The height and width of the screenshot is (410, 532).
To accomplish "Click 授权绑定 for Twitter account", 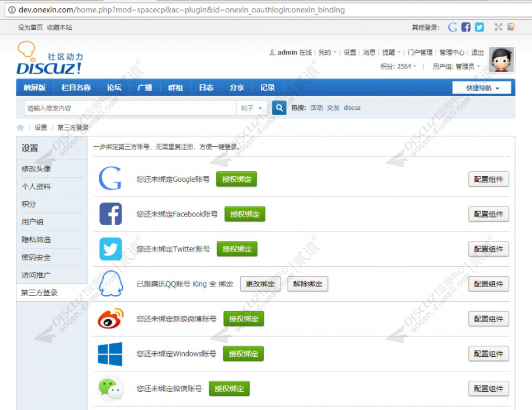I will 237,249.
